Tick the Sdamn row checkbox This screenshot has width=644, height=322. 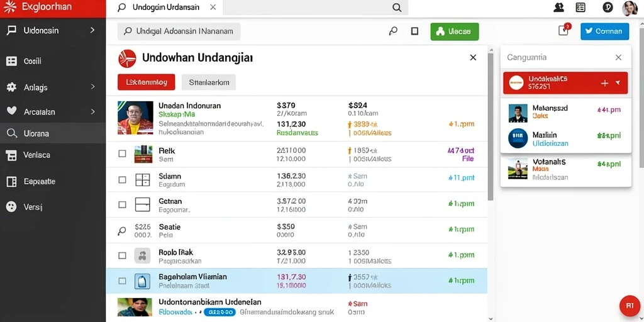122,180
